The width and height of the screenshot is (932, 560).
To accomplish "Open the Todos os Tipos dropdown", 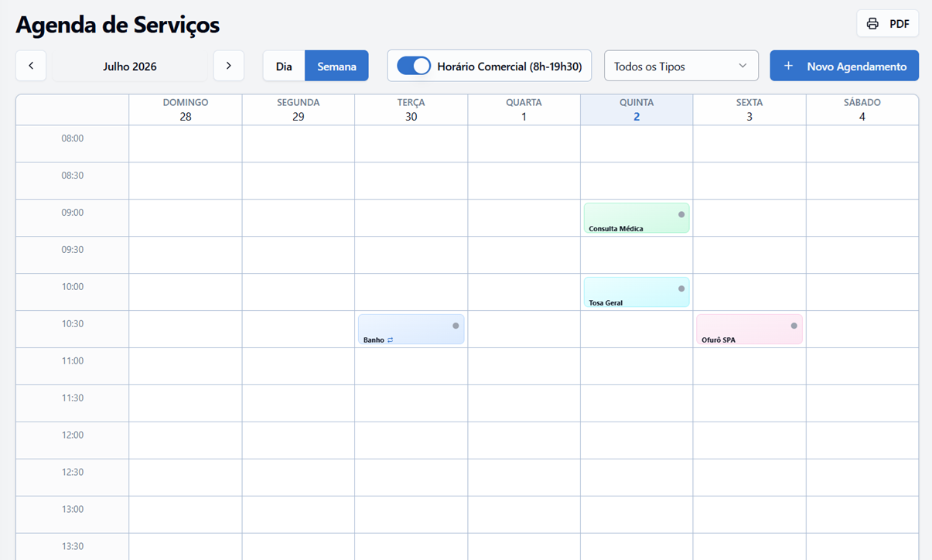I will 681,66.
